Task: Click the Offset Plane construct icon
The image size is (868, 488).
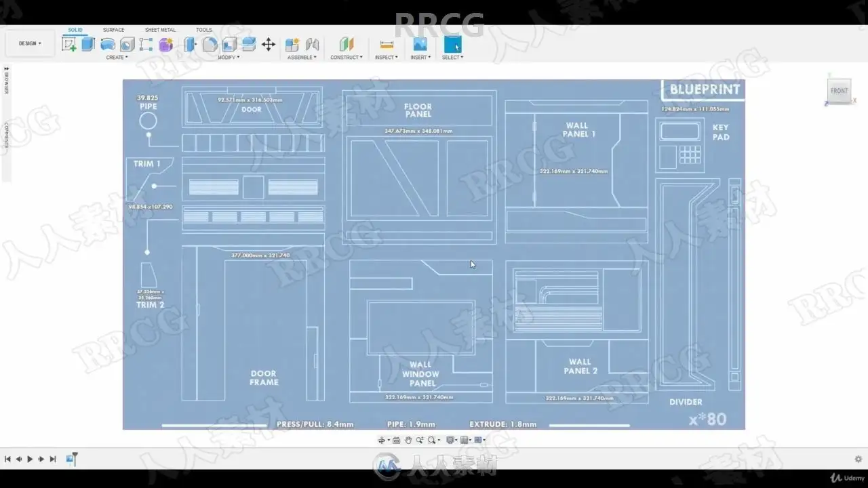Action: point(347,45)
